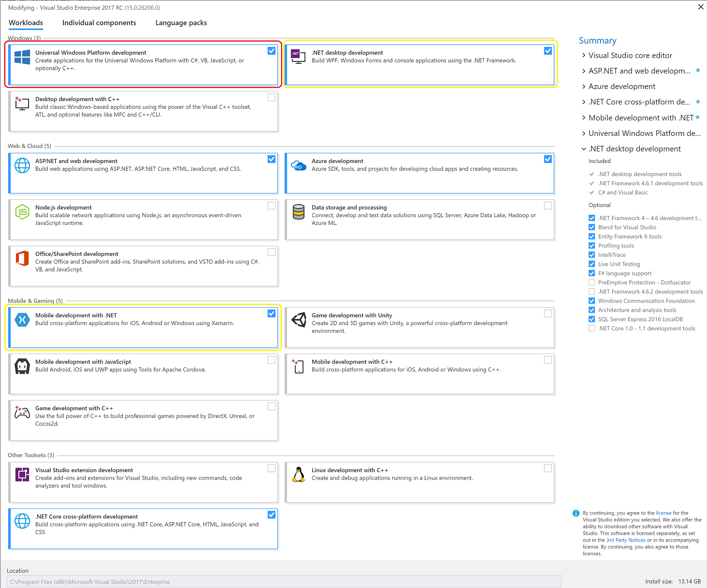Image resolution: width=707 pixels, height=588 pixels.
Task: Click the Unity game development icon
Action: pos(299,320)
